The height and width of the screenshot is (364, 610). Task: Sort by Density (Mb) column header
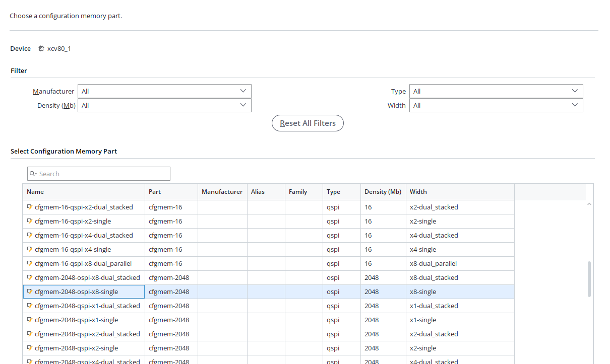pyautogui.click(x=383, y=192)
